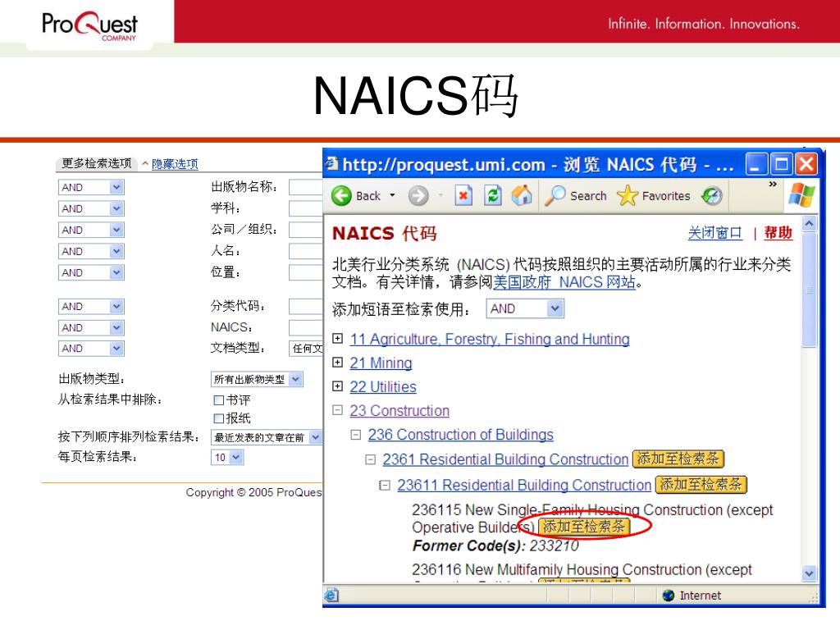Click the 关闭窗口 link
Viewport: 840px width, 630px height.
point(715,233)
